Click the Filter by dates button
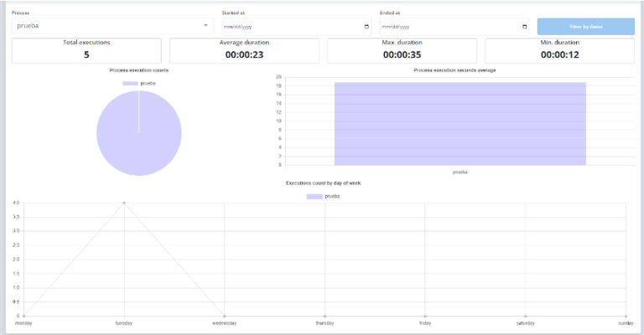This screenshot has width=644, height=335. (x=585, y=27)
